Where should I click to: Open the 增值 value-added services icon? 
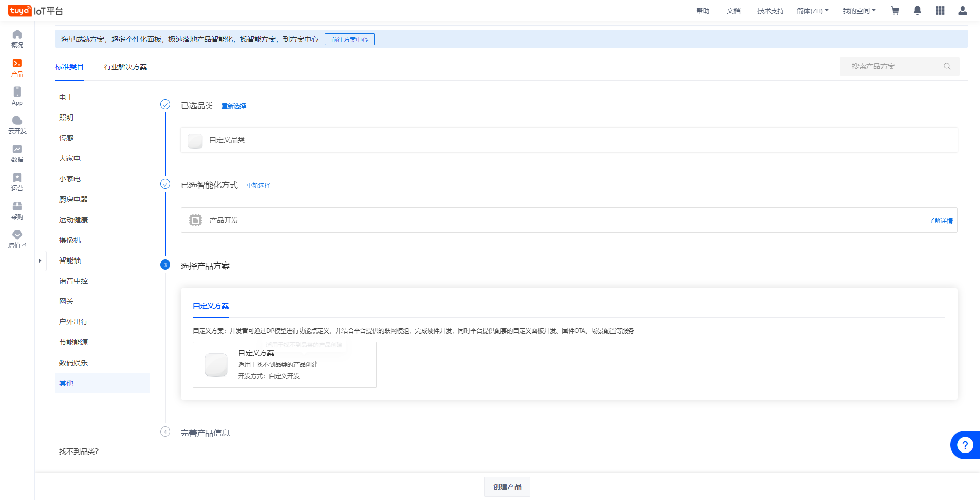17,239
